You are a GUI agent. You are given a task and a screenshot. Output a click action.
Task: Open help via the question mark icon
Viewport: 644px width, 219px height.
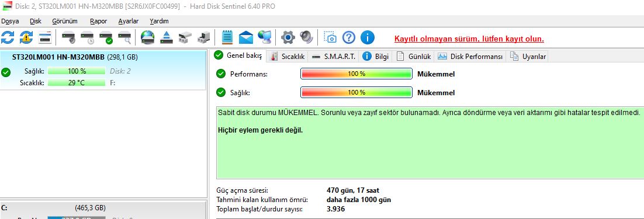point(349,38)
